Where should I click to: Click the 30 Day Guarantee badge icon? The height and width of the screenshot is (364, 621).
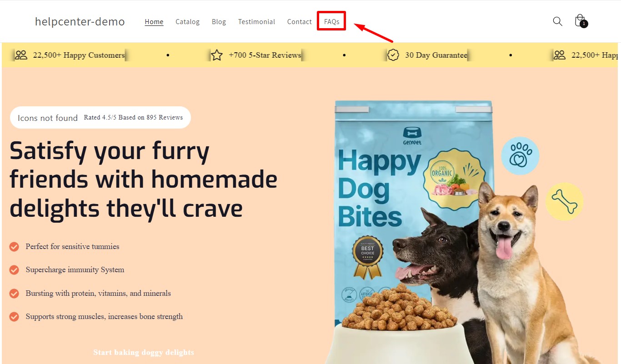pyautogui.click(x=393, y=55)
